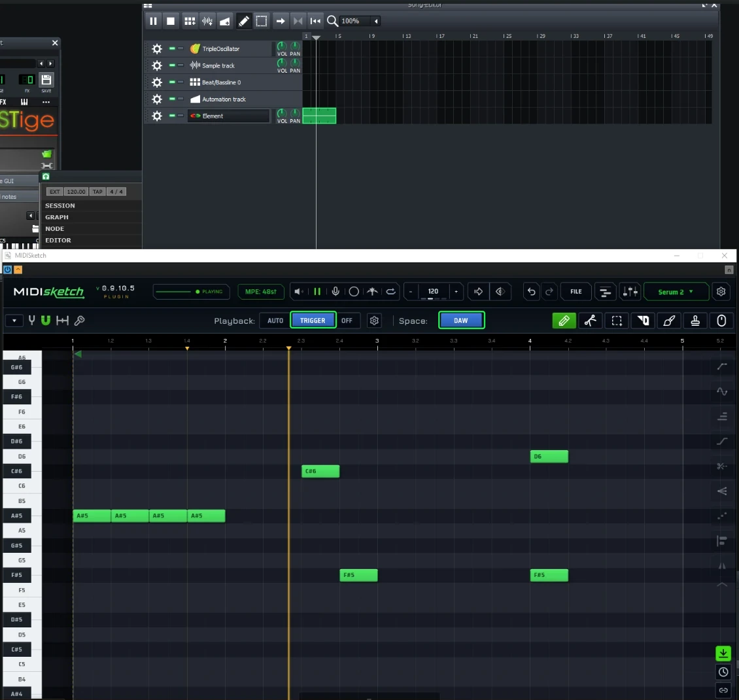
Task: Undo last action in MIDISketch
Action: [x=531, y=292]
